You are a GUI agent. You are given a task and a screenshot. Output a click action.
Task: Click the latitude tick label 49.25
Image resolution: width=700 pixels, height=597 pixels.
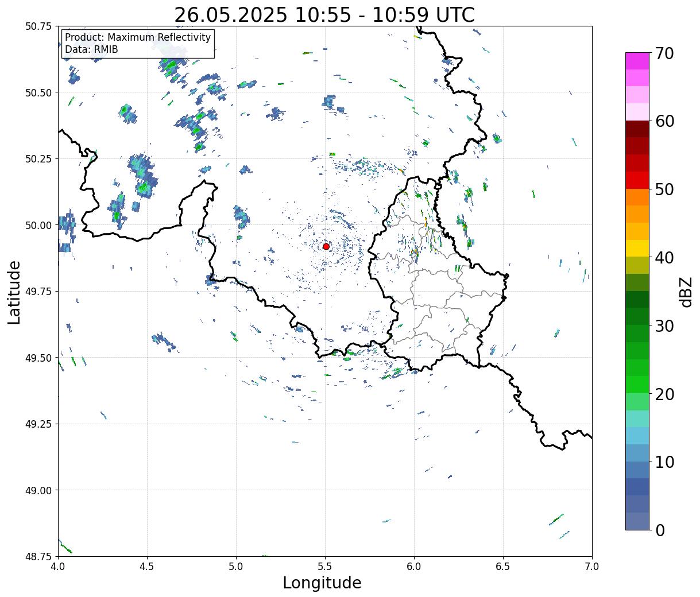(x=38, y=424)
